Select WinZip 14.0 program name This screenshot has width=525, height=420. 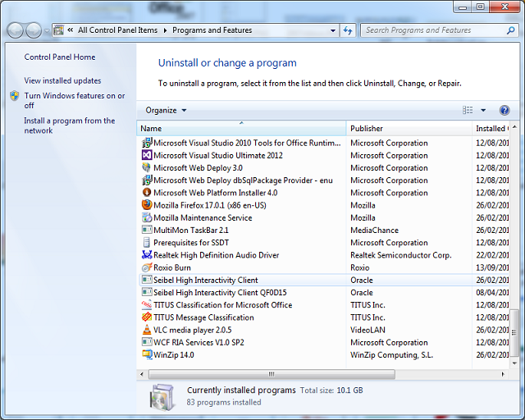click(173, 354)
